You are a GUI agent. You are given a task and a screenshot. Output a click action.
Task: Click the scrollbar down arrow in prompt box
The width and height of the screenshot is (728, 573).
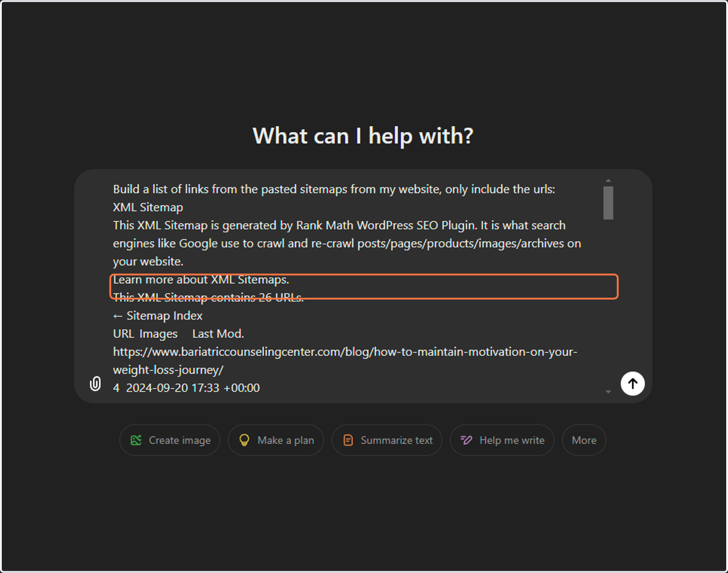(x=608, y=392)
